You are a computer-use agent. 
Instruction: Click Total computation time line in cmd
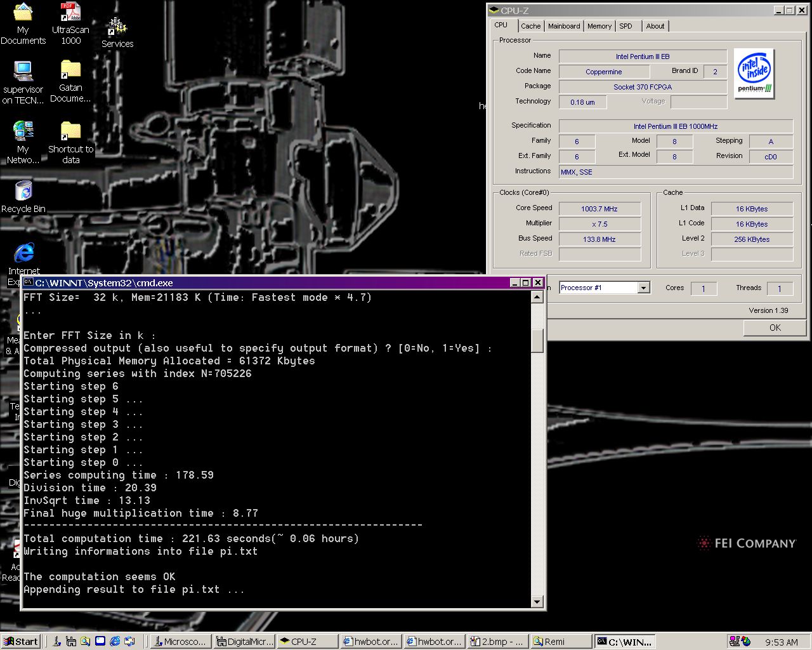(x=191, y=538)
